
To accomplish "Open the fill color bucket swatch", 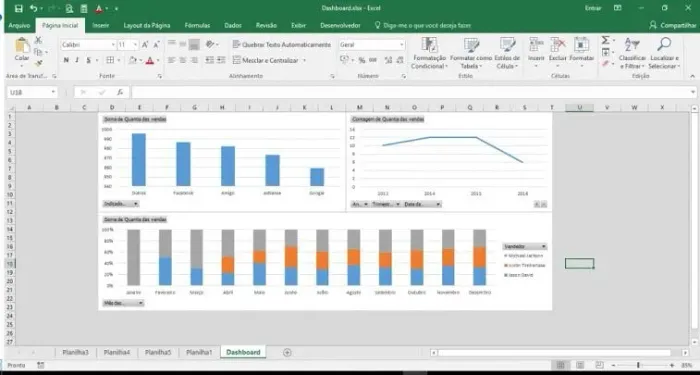I will (133, 60).
